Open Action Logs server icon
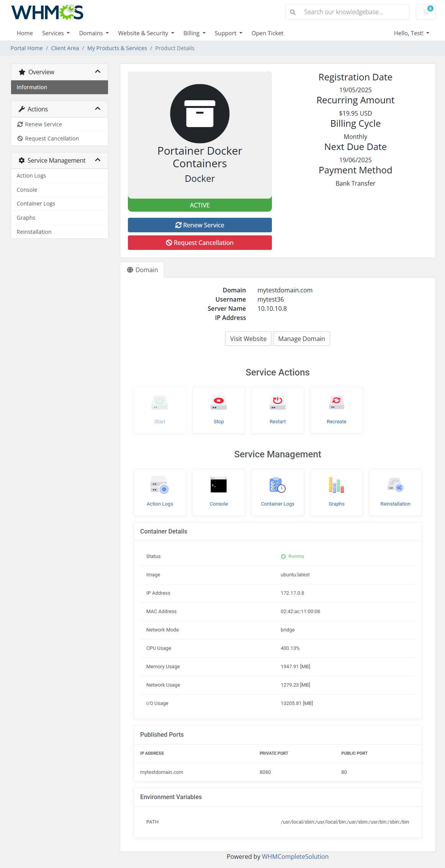 pyautogui.click(x=160, y=485)
